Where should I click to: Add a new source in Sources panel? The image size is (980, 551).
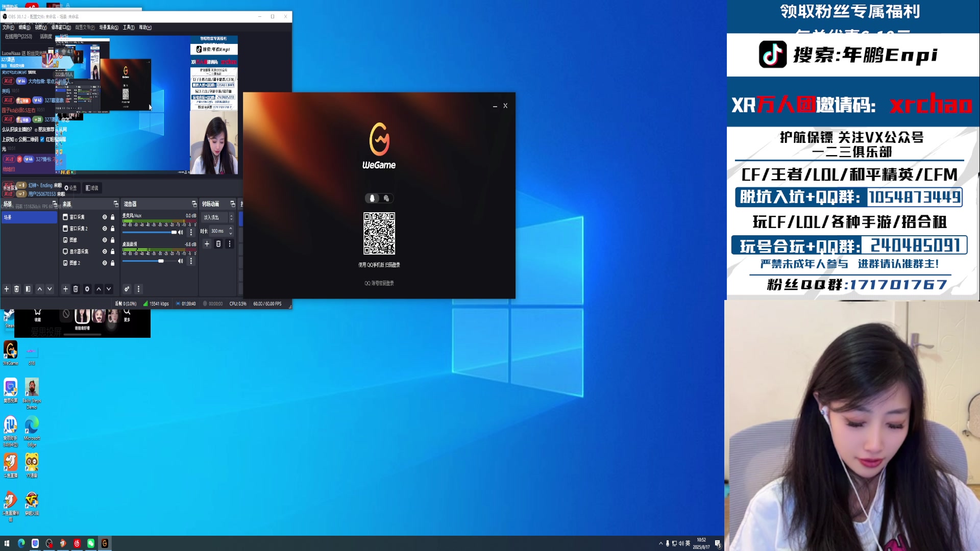[x=65, y=289]
